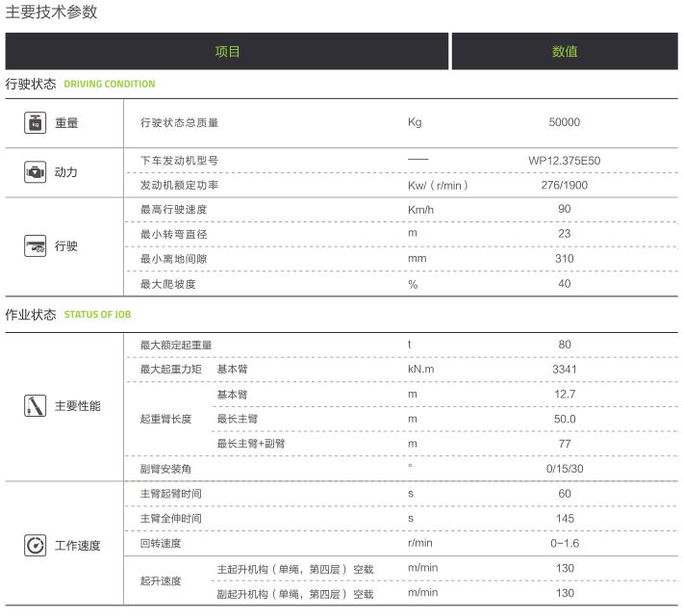
Task: Click the kN.m unit cell
Action: [420, 370]
